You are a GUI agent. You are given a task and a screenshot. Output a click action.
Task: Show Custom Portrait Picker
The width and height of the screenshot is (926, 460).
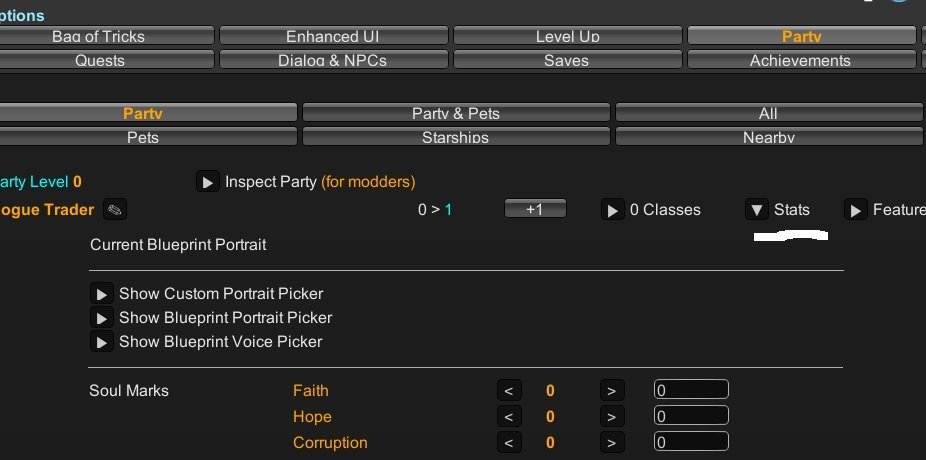click(x=101, y=294)
